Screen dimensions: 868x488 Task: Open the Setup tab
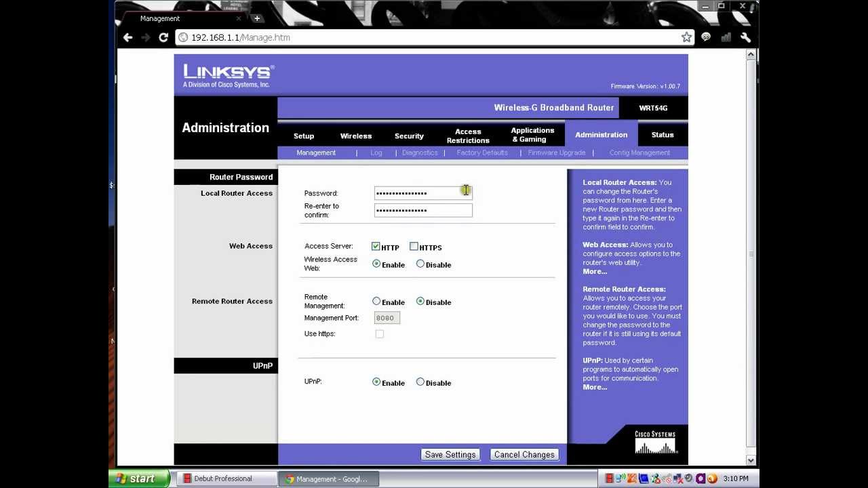click(304, 136)
